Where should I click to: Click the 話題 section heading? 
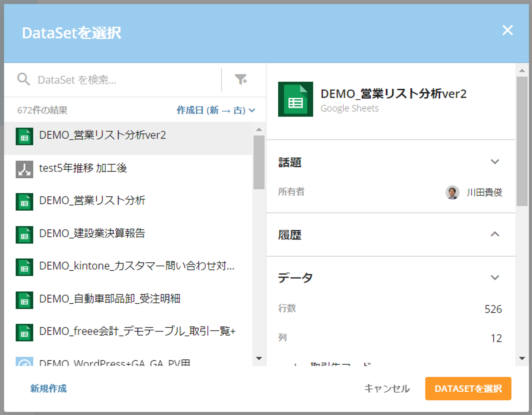[x=290, y=162]
